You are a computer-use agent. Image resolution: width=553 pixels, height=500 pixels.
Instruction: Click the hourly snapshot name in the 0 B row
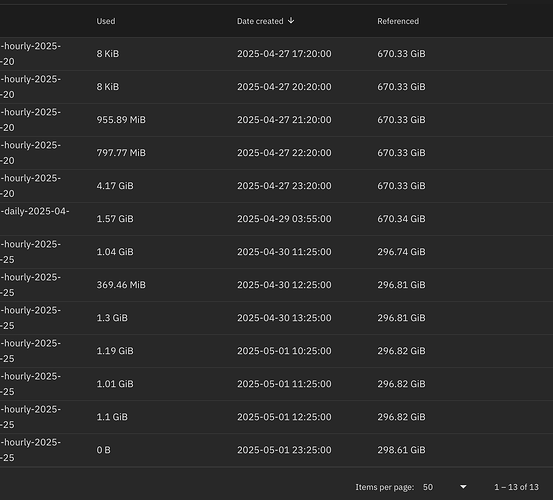coord(30,450)
